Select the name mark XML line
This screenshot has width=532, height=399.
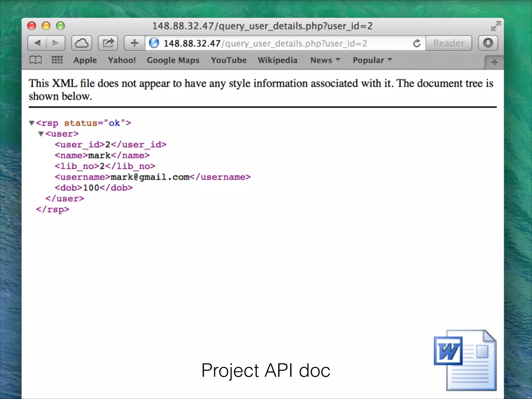point(102,155)
